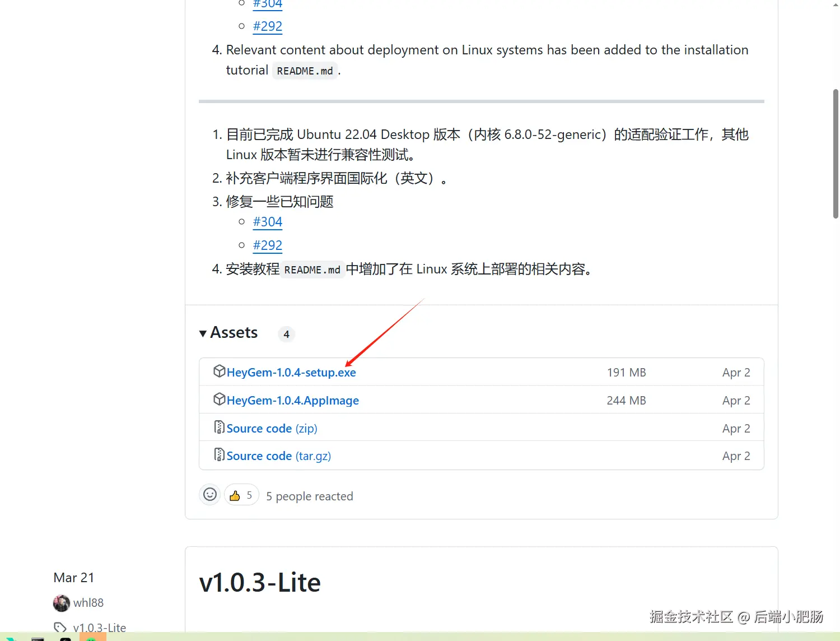
Task: Toggle the thumbs up reaction with 5
Action: coord(241,495)
